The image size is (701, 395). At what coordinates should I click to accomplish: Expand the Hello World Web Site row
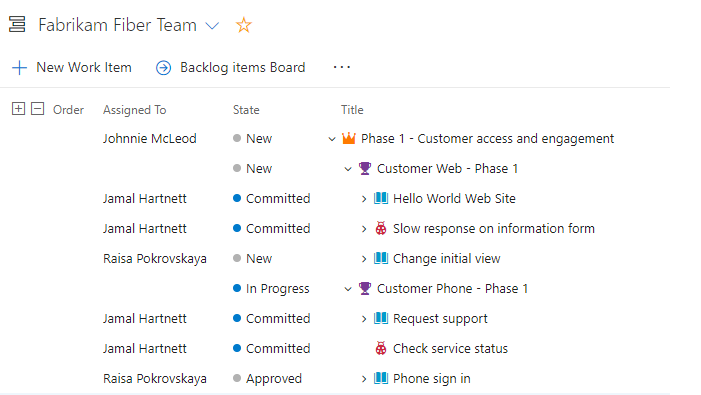point(364,199)
